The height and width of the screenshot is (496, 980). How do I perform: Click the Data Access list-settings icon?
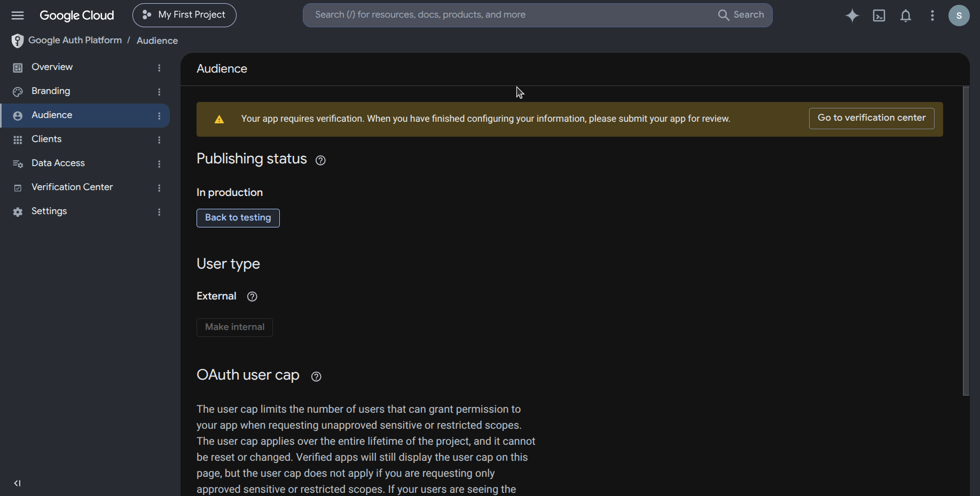(x=18, y=164)
